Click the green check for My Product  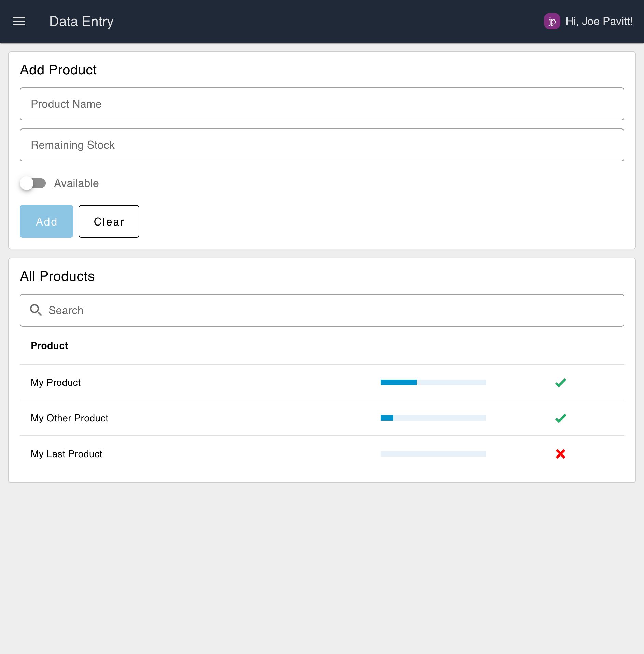(560, 382)
